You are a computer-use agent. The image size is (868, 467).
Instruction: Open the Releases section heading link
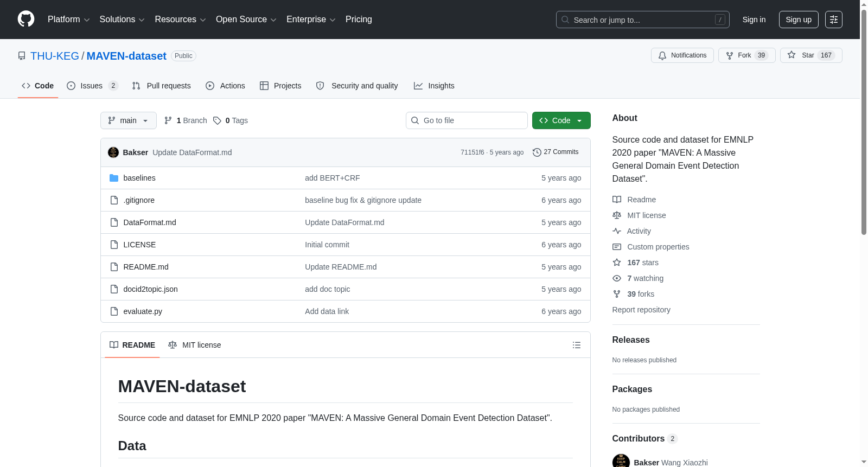(631, 340)
